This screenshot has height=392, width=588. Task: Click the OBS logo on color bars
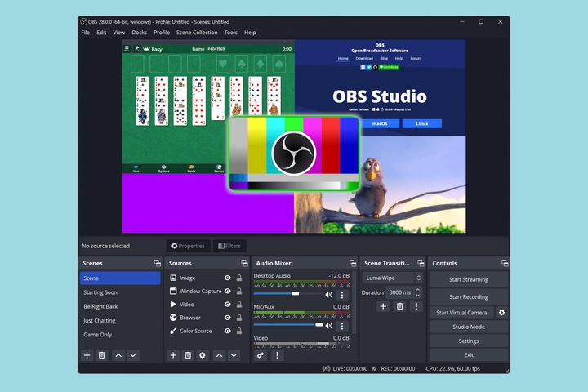coord(294,154)
